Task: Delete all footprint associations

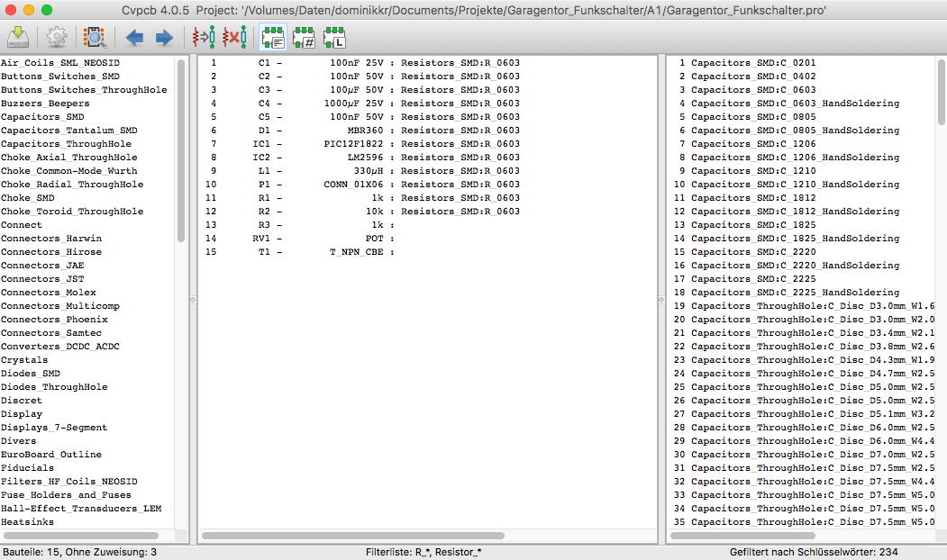Action: tap(234, 38)
